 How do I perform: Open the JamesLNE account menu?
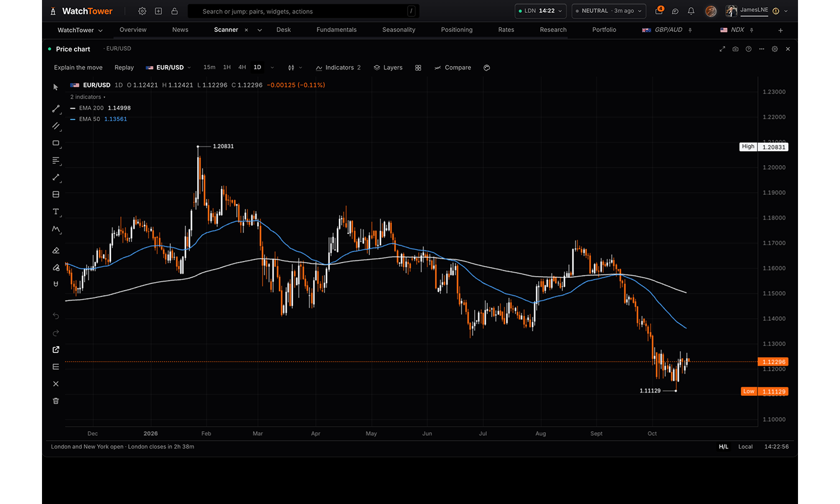pyautogui.click(x=757, y=11)
